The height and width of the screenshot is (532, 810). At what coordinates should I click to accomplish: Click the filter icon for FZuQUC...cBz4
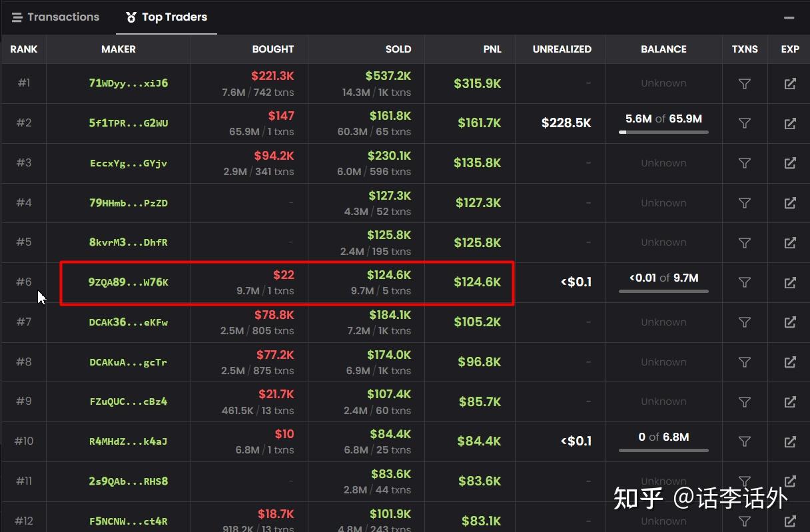pos(745,401)
